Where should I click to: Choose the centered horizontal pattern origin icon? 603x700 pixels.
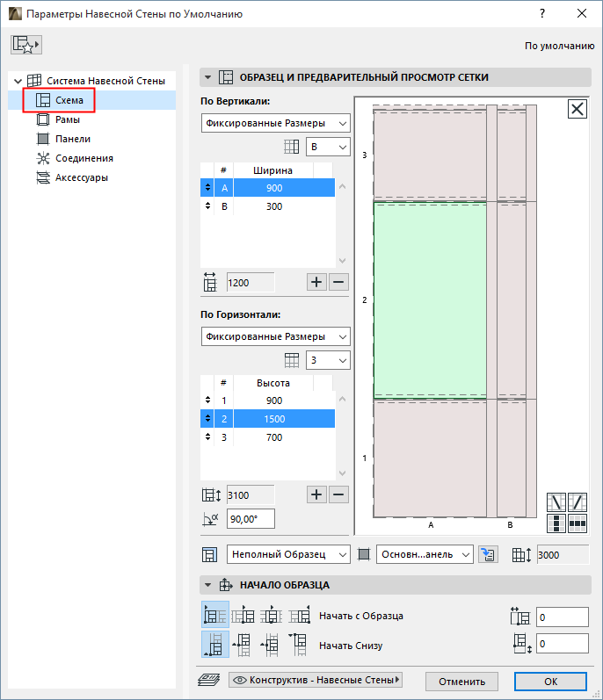(271, 615)
